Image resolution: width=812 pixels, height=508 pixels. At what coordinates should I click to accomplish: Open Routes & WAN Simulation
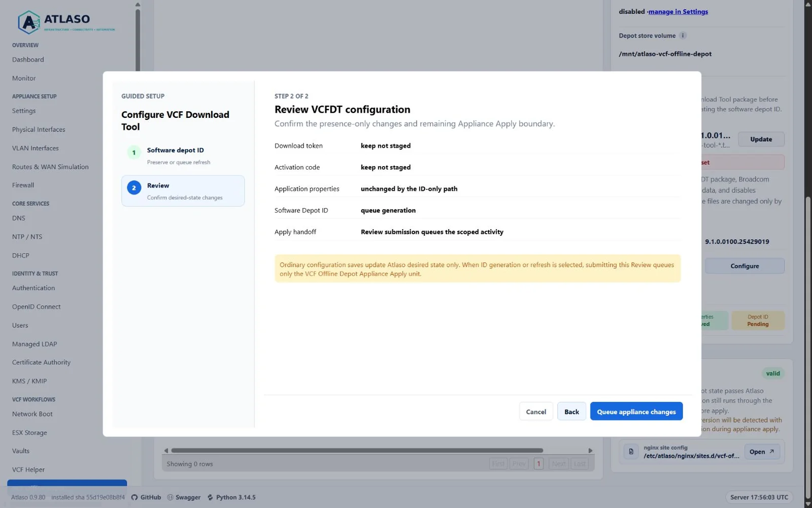click(50, 167)
